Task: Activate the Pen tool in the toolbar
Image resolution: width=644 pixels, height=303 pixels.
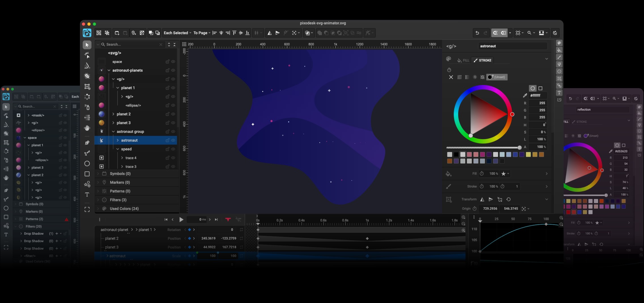Action: (87, 143)
